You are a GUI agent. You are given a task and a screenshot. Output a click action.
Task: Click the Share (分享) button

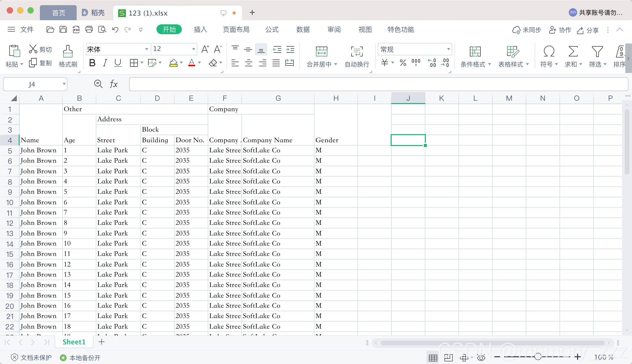click(588, 30)
